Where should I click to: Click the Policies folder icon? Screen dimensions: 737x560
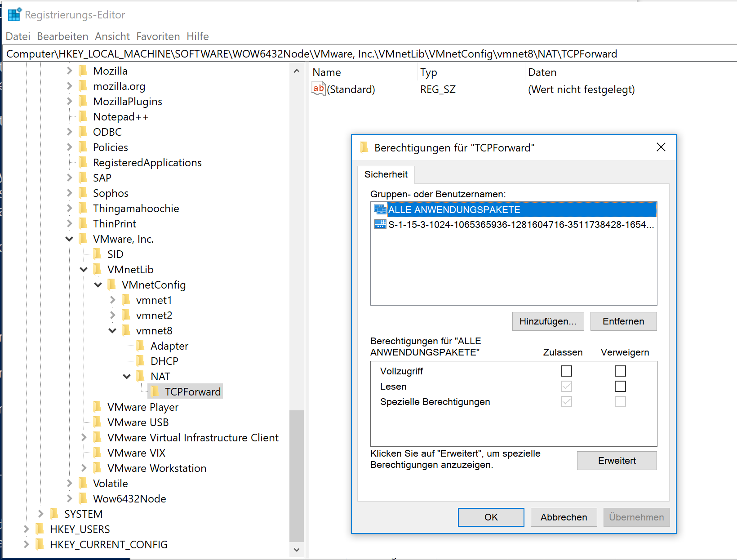(x=83, y=147)
